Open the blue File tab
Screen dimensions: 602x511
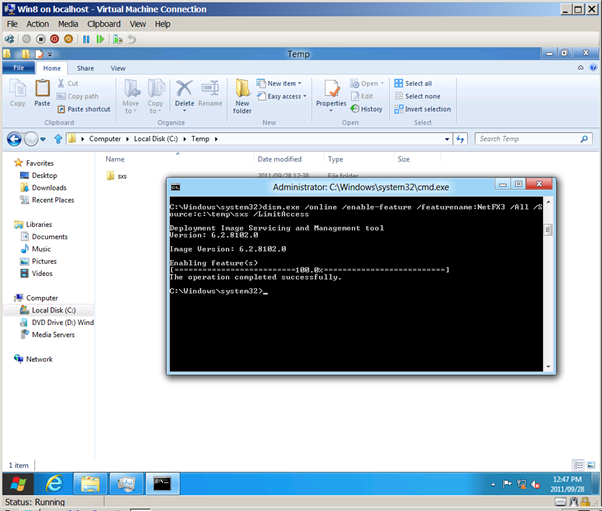coord(18,68)
